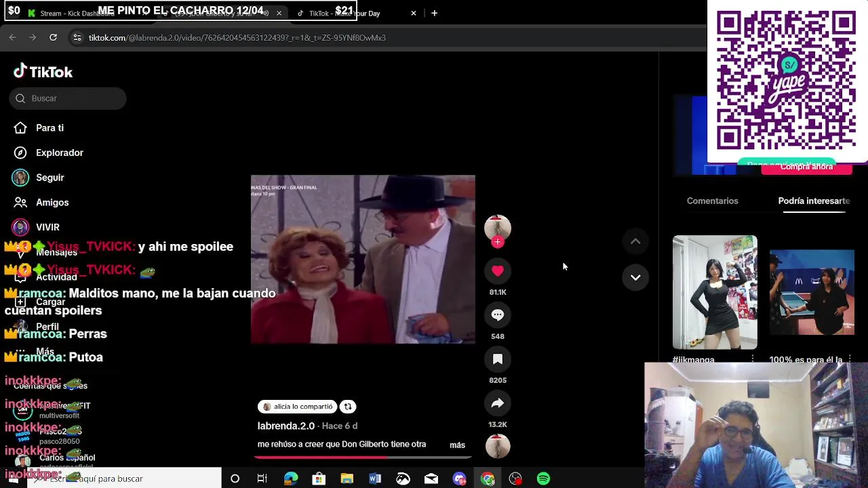Viewport: 868px width, 488px height.
Task: Close the TikTok browser tab
Action: (414, 13)
